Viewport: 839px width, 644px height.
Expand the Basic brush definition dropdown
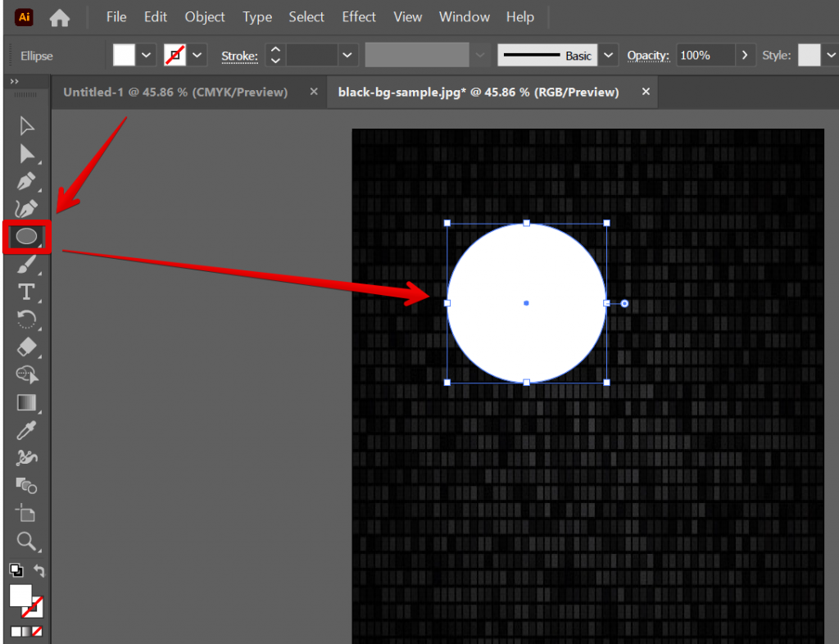pyautogui.click(x=608, y=55)
